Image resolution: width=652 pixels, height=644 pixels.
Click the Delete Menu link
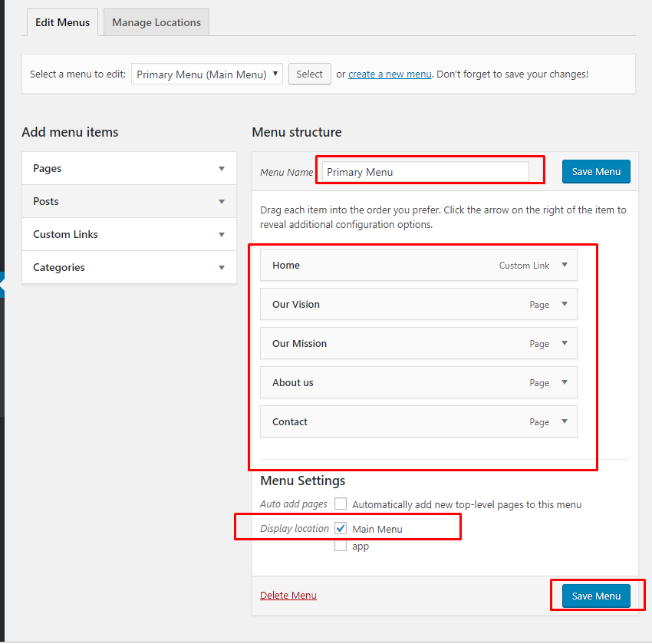[x=288, y=595]
